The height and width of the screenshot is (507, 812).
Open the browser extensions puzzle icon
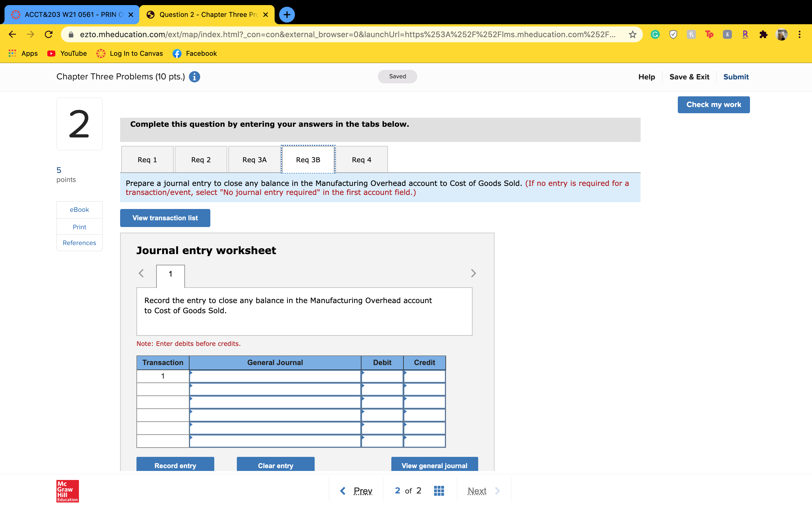(764, 34)
